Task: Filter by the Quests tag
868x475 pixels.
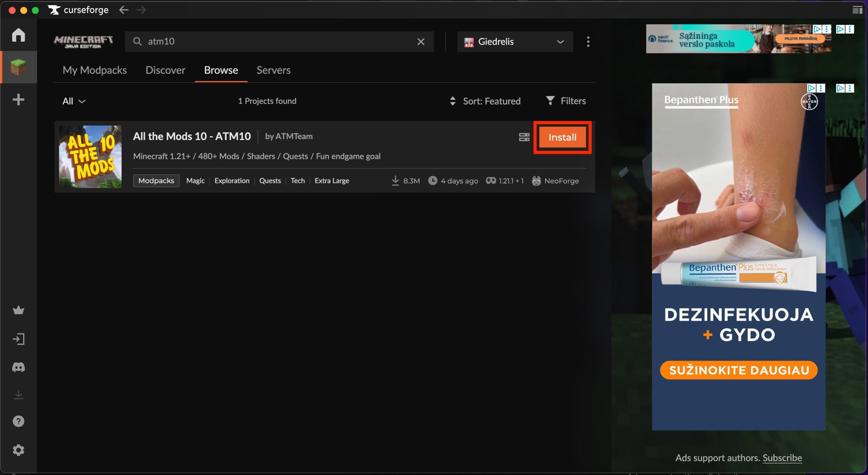Action: (270, 181)
